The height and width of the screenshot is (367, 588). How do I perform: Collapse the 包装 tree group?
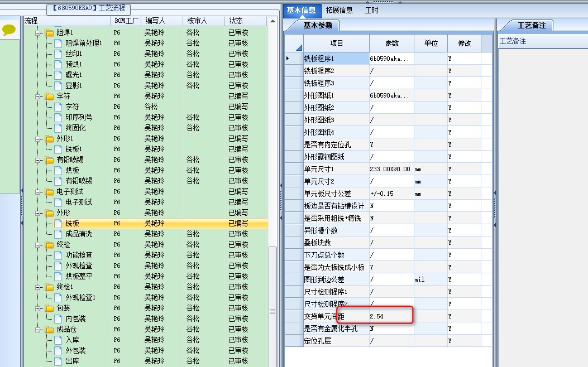38,308
